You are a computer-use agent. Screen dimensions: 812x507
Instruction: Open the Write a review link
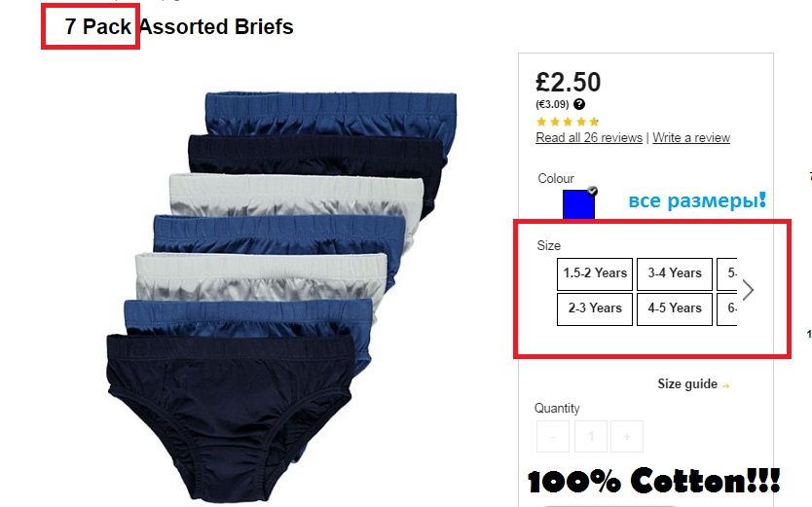pos(691,137)
